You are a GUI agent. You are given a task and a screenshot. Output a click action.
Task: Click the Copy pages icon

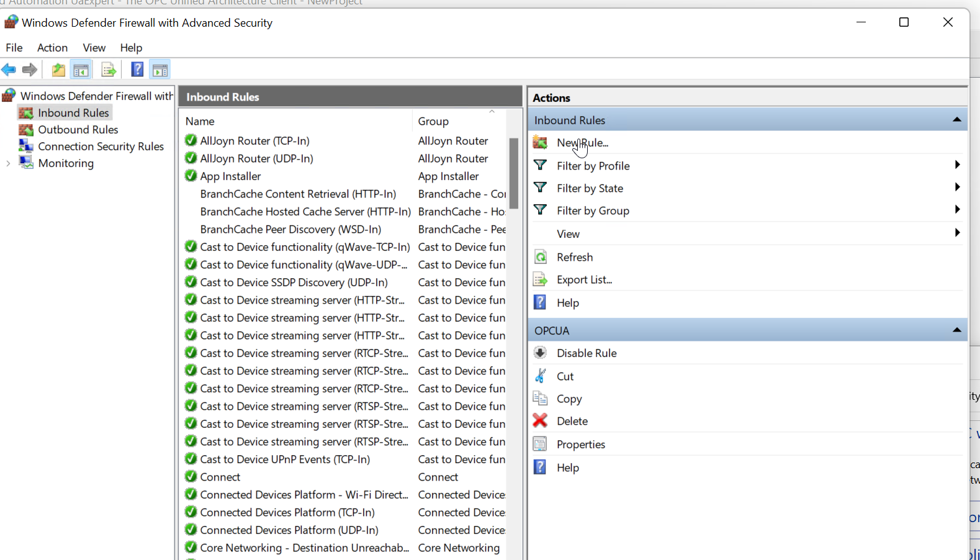pyautogui.click(x=541, y=398)
